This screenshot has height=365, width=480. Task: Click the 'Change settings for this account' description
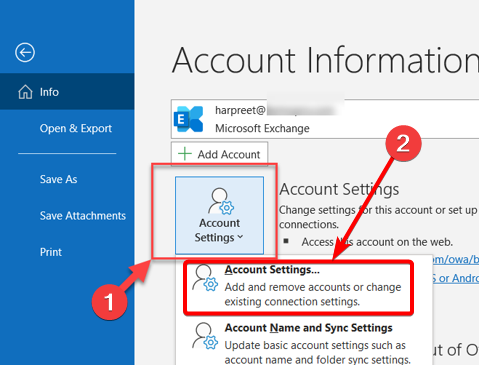[x=378, y=217]
